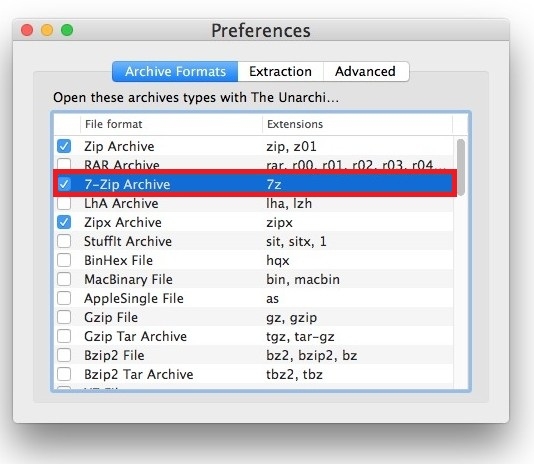Check the Bzip2 File box

tap(64, 355)
